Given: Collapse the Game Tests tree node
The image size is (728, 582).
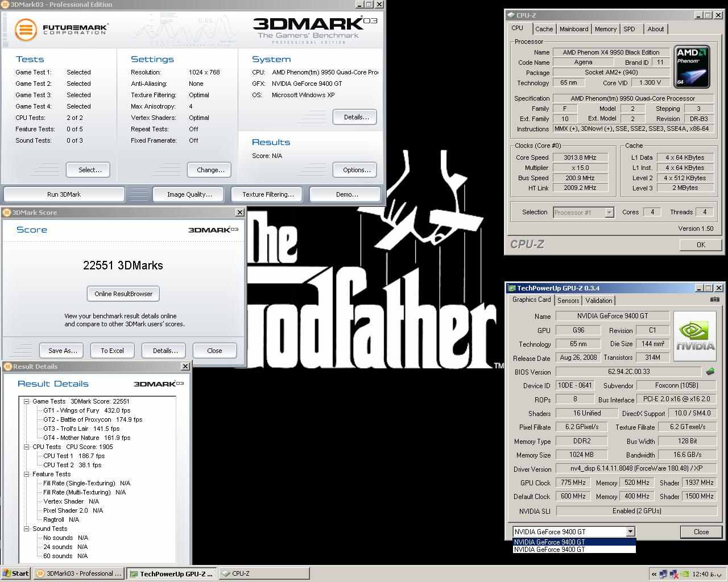Looking at the screenshot, I should point(26,401).
